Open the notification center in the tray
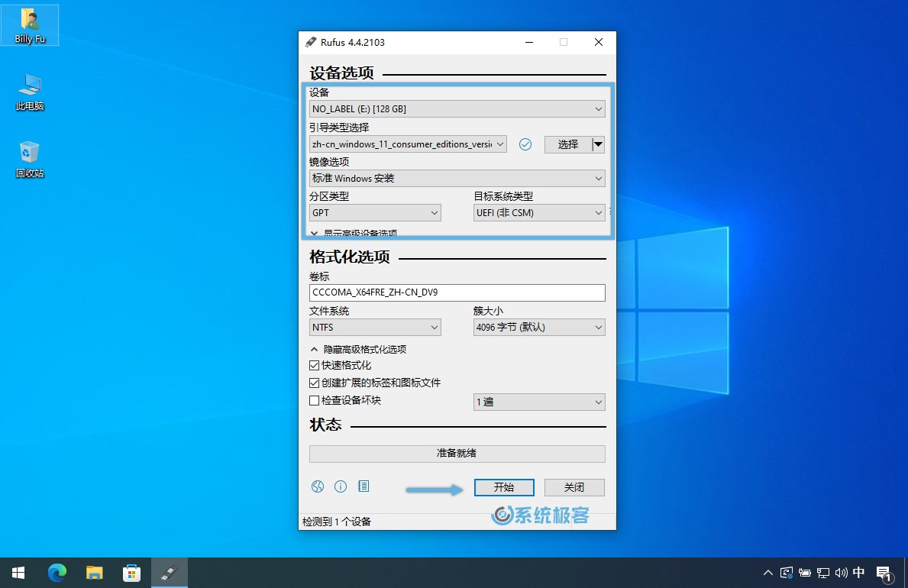The image size is (908, 588). (x=884, y=572)
